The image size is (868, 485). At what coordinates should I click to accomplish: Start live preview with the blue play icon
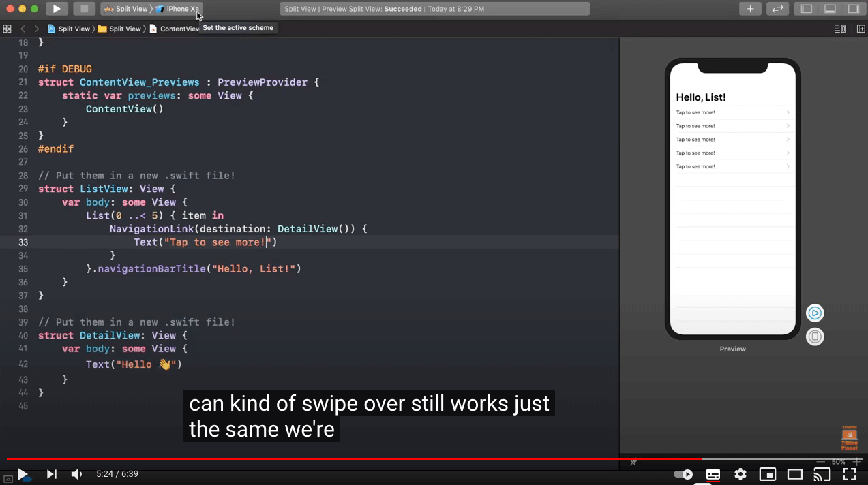point(815,313)
